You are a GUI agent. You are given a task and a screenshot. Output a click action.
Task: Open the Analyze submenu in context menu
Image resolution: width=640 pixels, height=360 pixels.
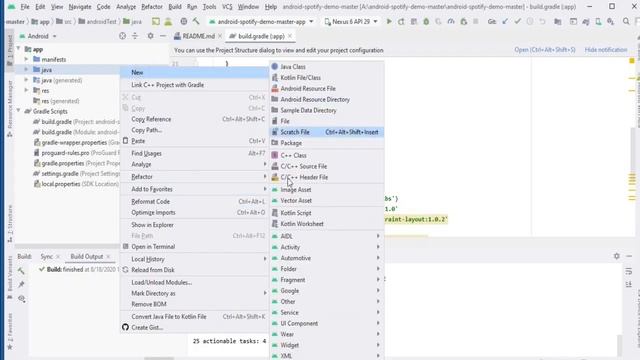(x=194, y=164)
